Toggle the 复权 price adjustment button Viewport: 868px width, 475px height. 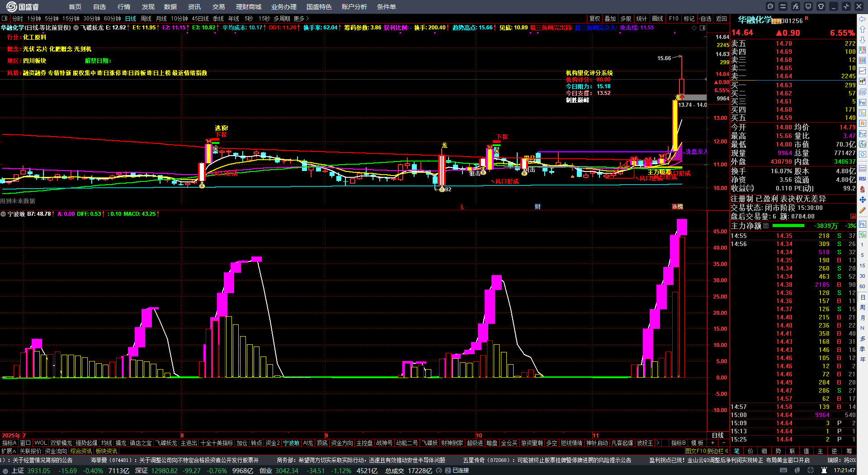pos(594,19)
